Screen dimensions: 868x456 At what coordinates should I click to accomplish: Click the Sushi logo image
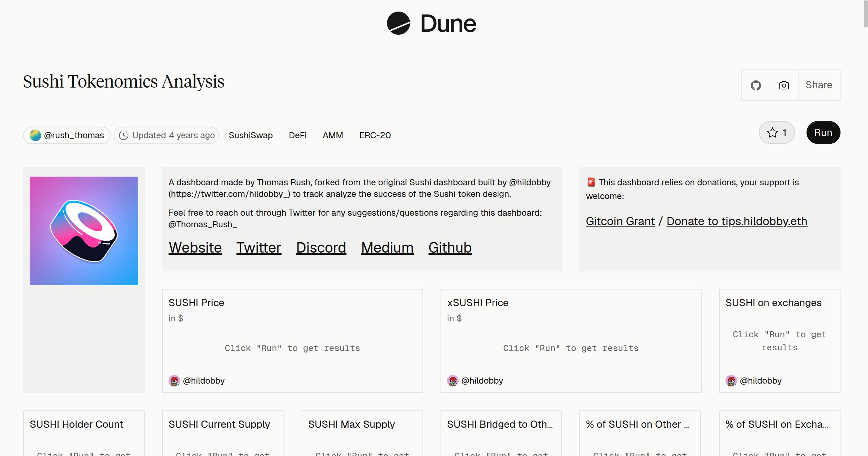coord(84,231)
